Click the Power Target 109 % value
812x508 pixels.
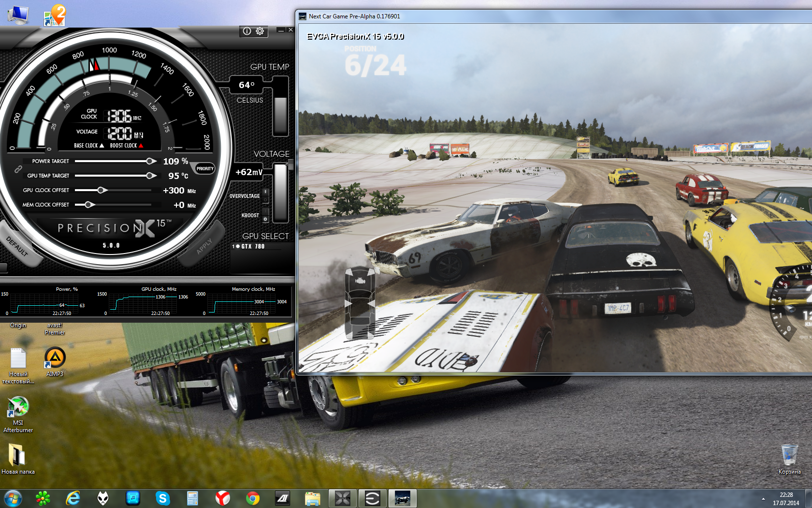pyautogui.click(x=175, y=161)
